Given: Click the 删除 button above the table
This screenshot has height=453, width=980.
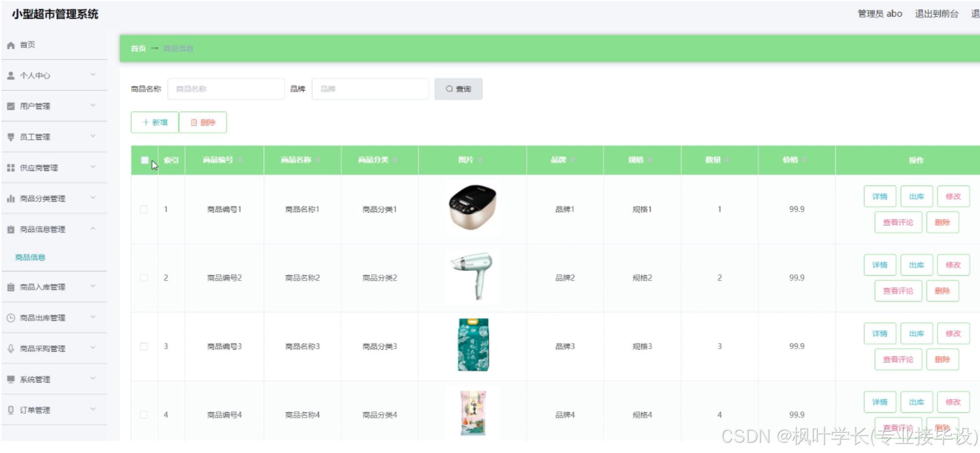Looking at the screenshot, I should click(203, 122).
